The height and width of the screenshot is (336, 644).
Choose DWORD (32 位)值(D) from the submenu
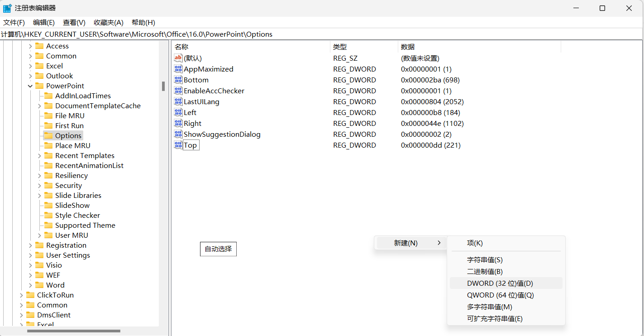[506, 283]
